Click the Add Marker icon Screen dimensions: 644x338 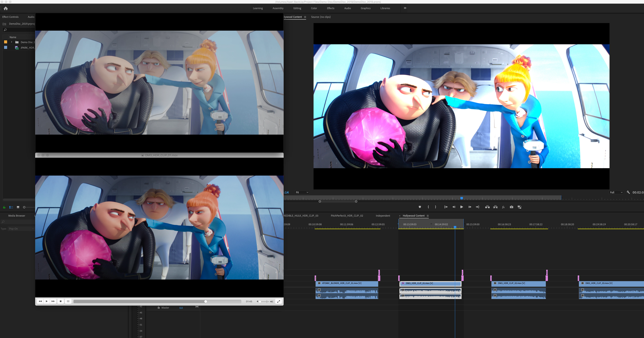[x=420, y=207]
